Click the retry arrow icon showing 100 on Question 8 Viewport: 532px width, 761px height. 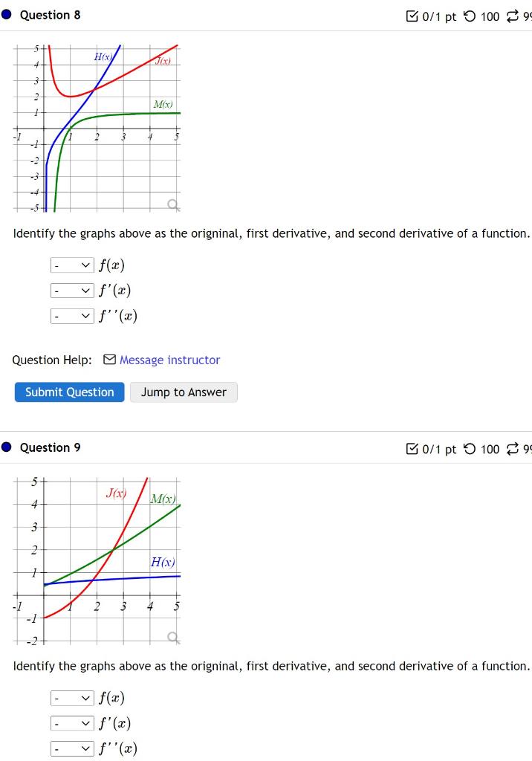coord(470,16)
